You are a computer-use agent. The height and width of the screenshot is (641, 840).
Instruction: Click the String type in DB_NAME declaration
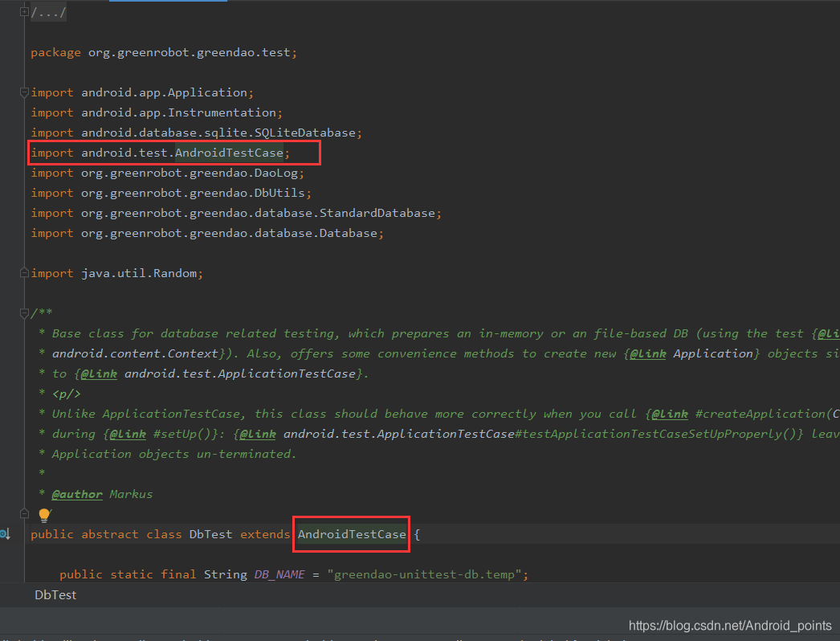tap(226, 574)
